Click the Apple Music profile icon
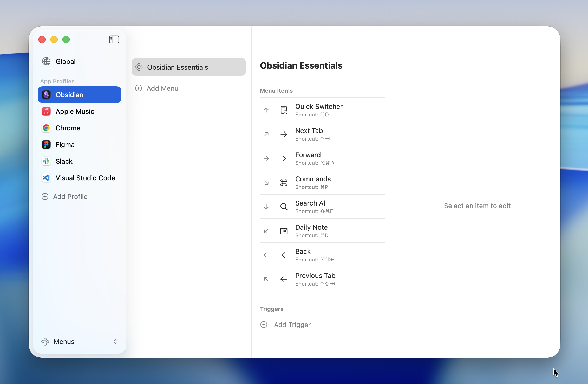The height and width of the screenshot is (384, 588). [x=46, y=111]
